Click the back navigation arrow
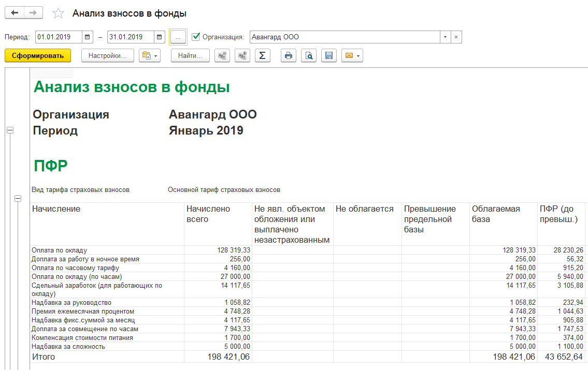Viewport: 588px width, 370px height. click(x=15, y=13)
